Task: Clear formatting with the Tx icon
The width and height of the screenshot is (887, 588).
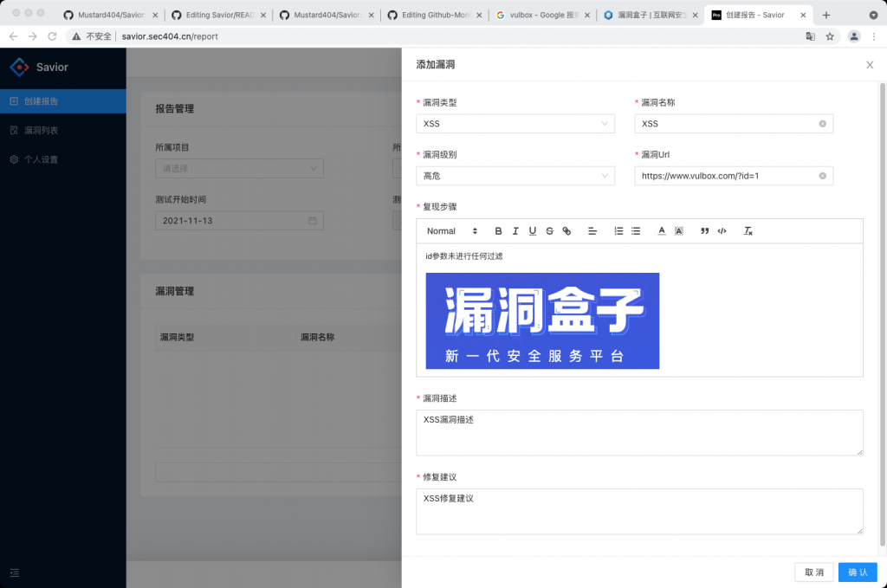Action: 746,230
